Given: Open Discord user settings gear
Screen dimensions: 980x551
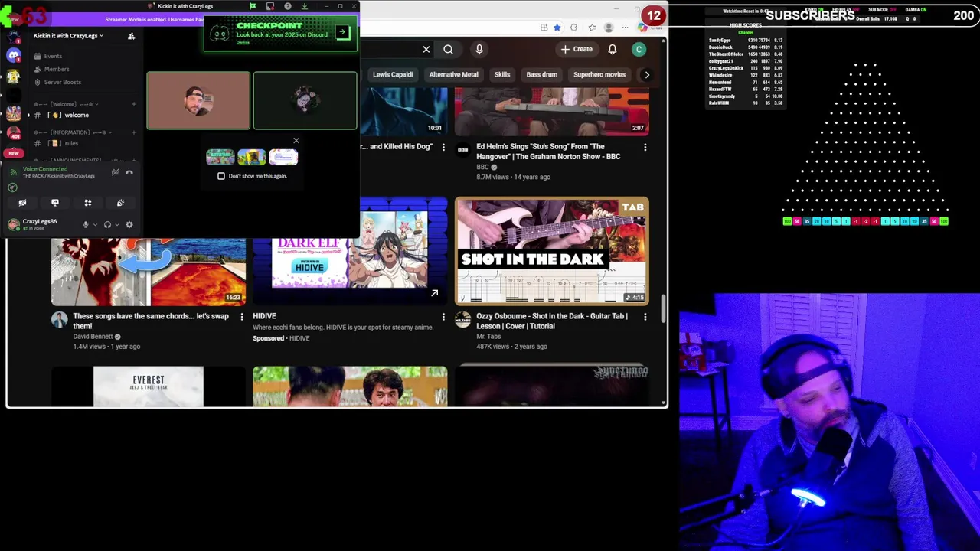Looking at the screenshot, I should [x=129, y=224].
